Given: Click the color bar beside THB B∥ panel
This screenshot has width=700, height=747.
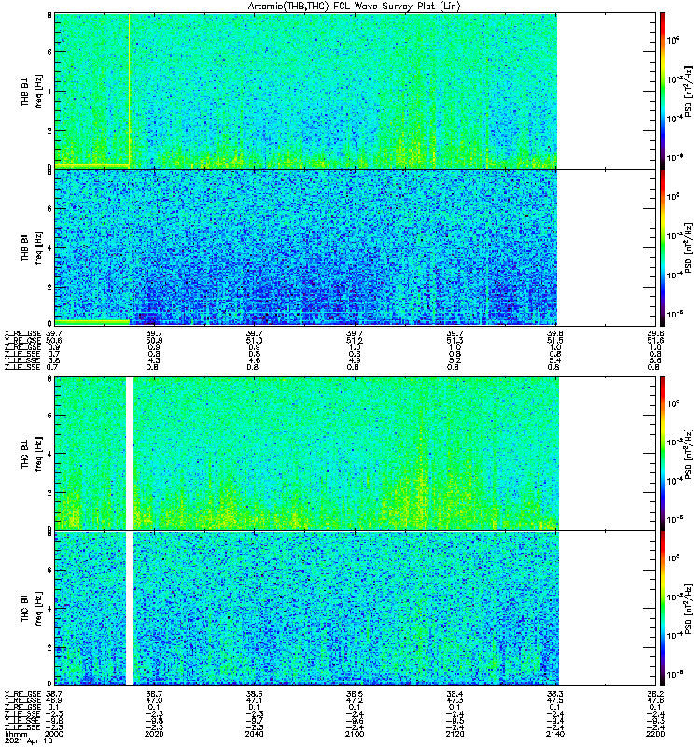Looking at the screenshot, I should (x=663, y=247).
